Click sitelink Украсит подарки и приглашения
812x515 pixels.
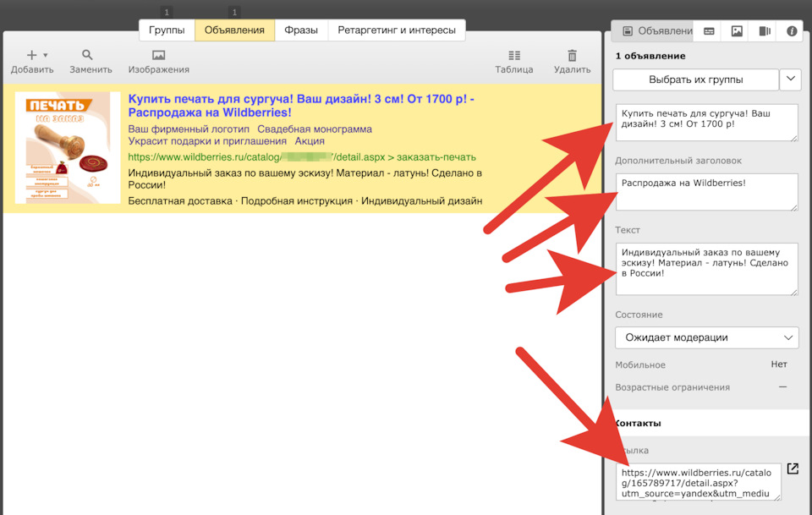207,140
